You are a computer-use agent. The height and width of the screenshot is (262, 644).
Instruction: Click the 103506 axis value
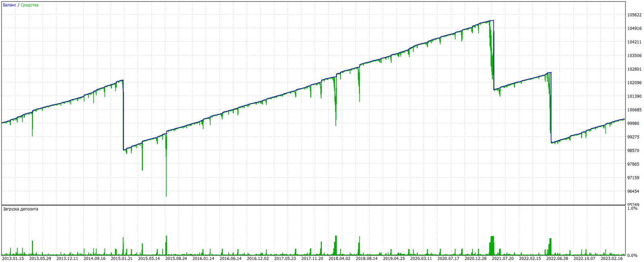(x=634, y=56)
